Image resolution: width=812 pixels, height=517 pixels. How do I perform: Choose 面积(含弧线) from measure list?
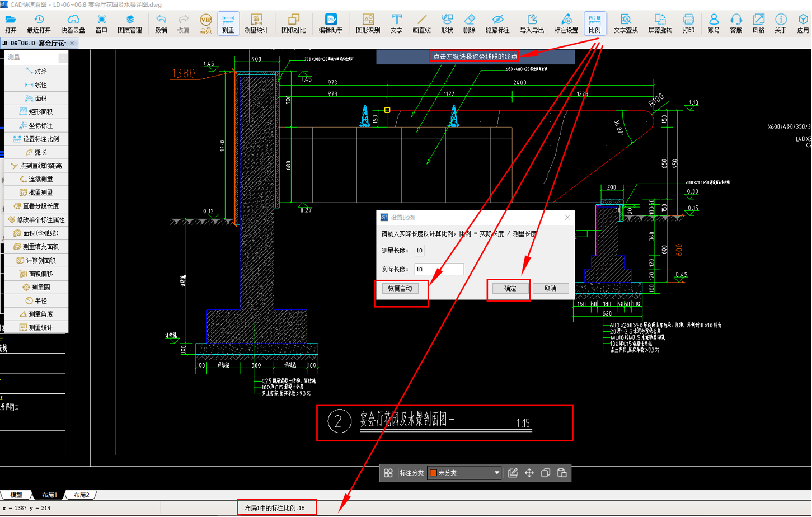(x=36, y=233)
